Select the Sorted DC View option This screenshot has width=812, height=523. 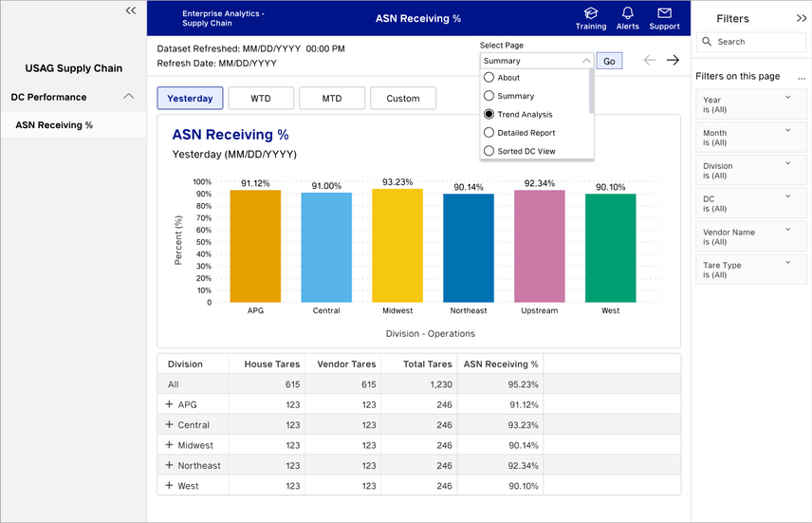(x=489, y=151)
